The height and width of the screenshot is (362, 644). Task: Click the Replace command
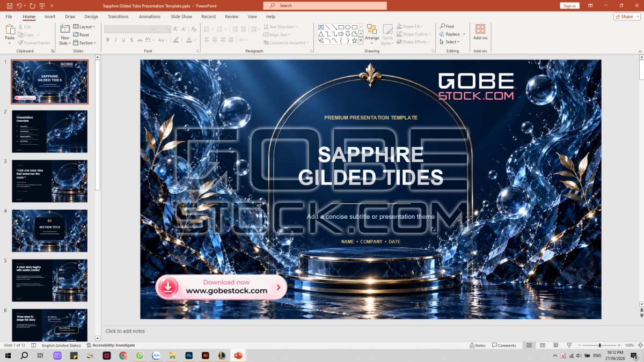pos(452,34)
